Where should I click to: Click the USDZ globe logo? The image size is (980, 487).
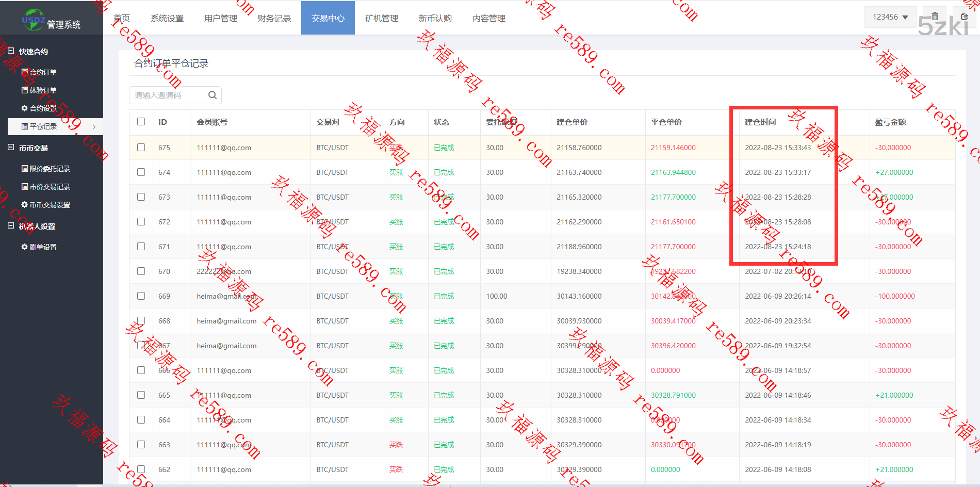coord(34,19)
